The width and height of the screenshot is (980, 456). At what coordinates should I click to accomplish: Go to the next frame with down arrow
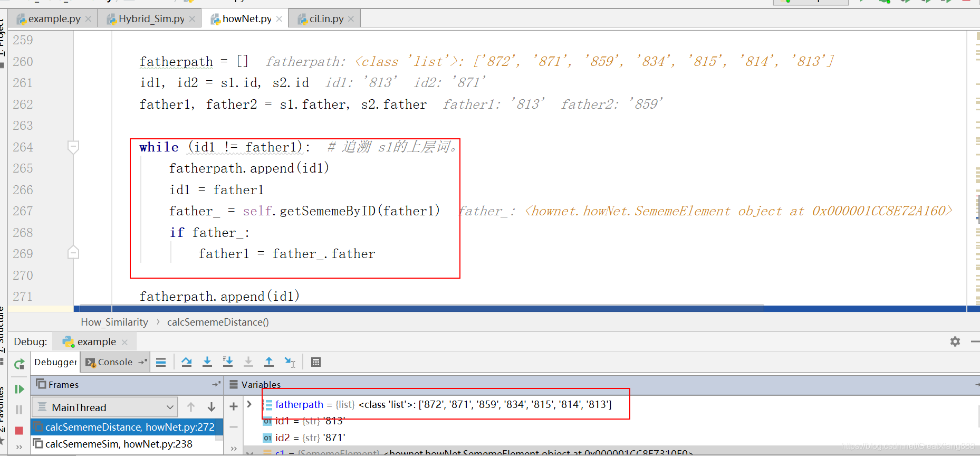click(x=212, y=407)
